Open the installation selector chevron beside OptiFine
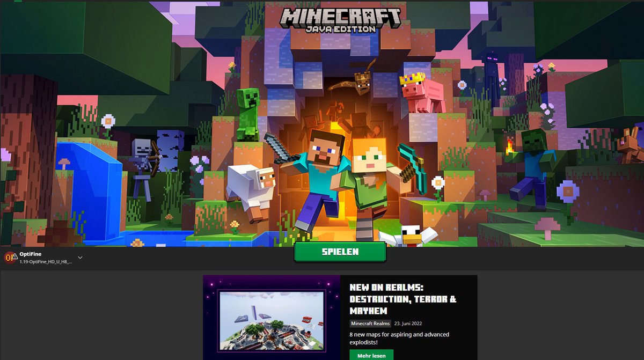Viewport: 644px width, 360px height. point(80,258)
